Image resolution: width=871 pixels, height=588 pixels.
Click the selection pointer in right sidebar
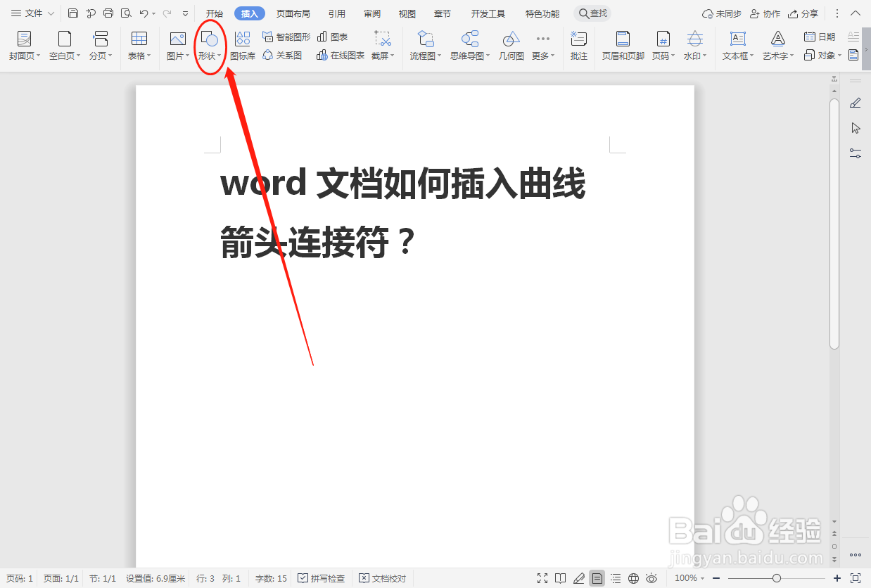[x=856, y=128]
